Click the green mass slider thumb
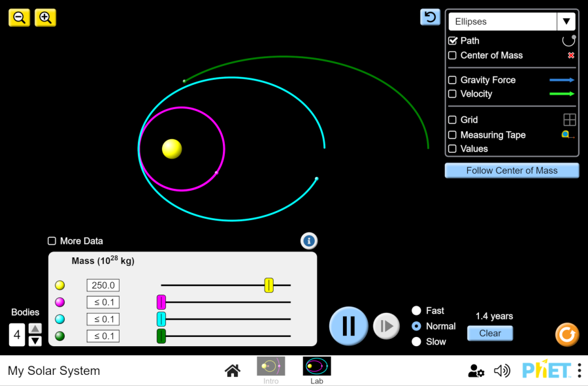The width and height of the screenshot is (588, 386). (161, 336)
